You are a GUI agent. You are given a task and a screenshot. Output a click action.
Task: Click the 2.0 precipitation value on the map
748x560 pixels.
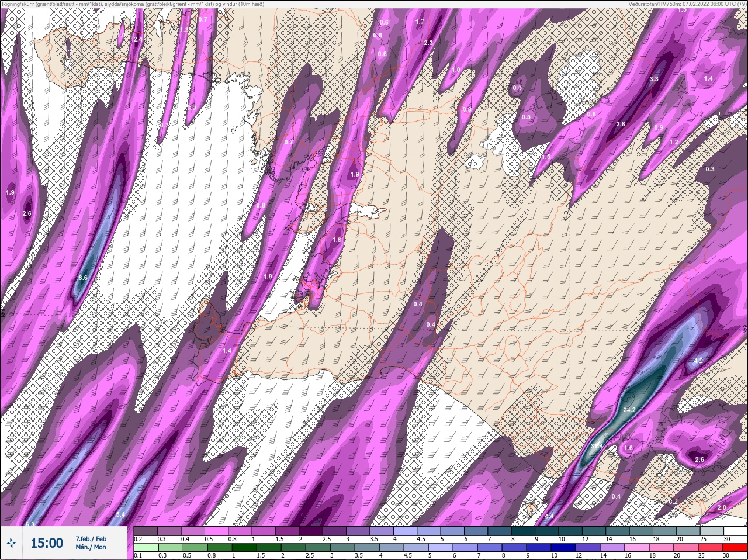[x=722, y=507]
